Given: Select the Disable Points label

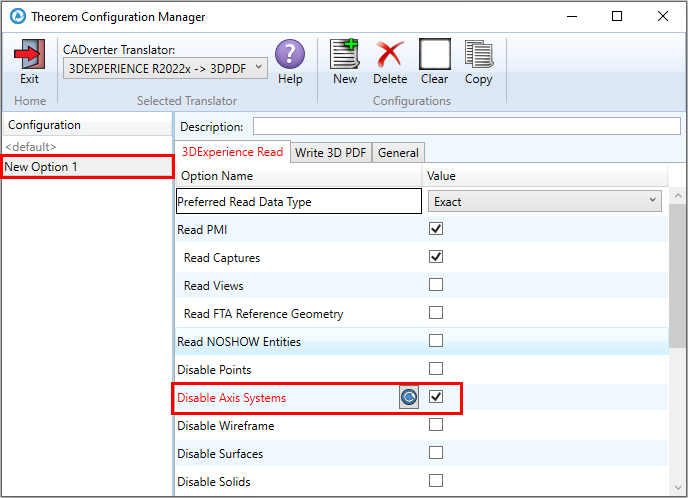Looking at the screenshot, I should (x=214, y=370).
